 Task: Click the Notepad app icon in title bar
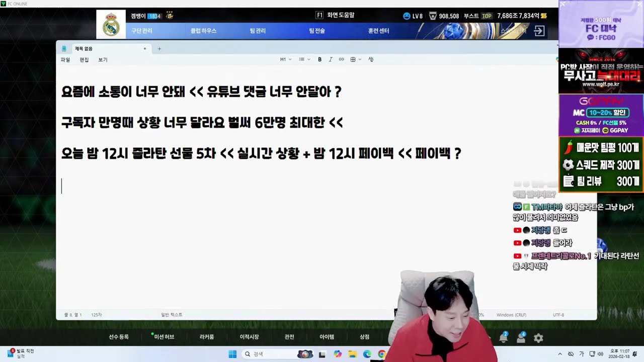(x=64, y=49)
